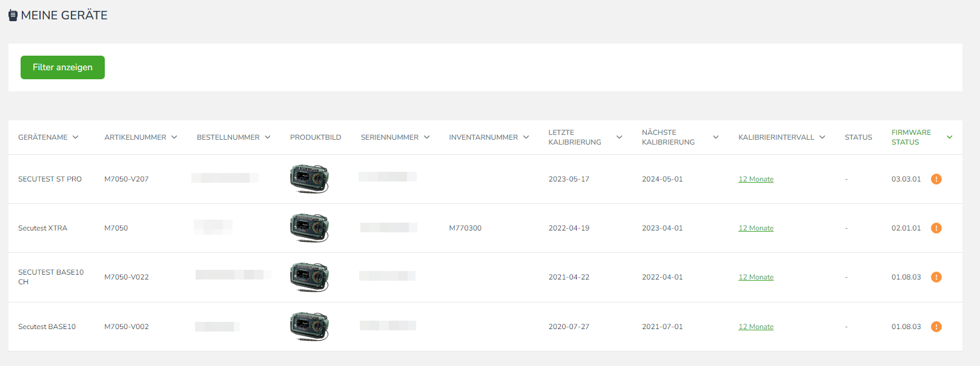
Task: Click next calibration date 2024-05-01
Action: [662, 179]
